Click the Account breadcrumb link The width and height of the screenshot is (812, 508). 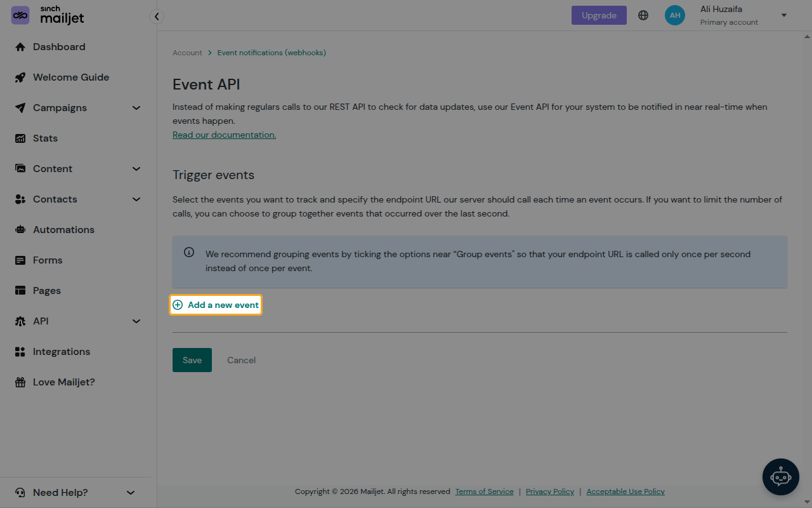click(187, 53)
